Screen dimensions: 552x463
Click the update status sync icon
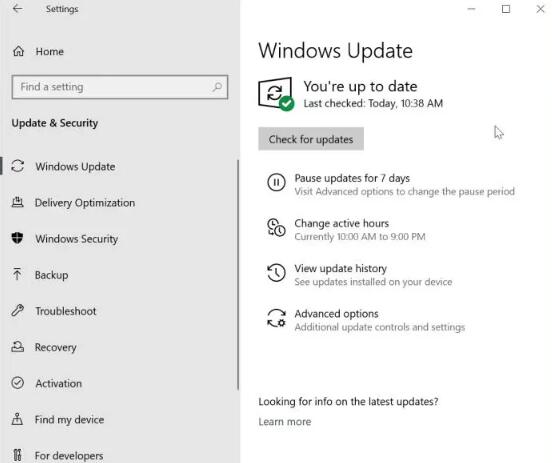tap(276, 94)
